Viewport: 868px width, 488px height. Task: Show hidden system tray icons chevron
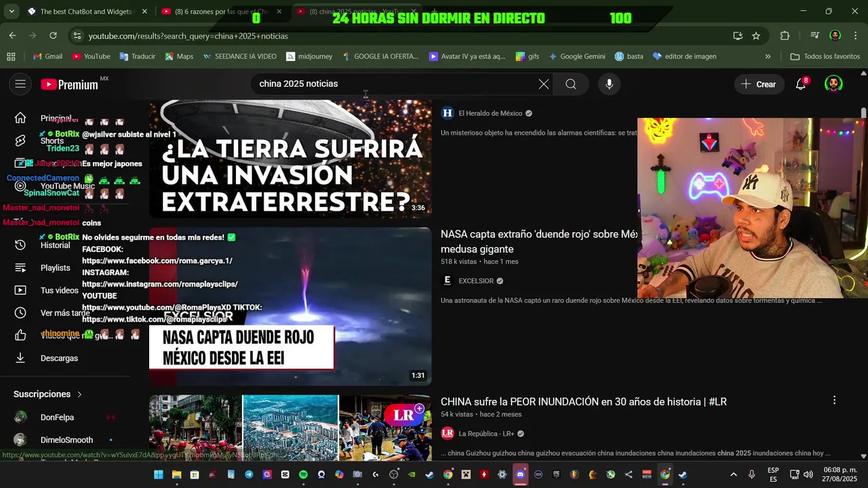pos(734,474)
